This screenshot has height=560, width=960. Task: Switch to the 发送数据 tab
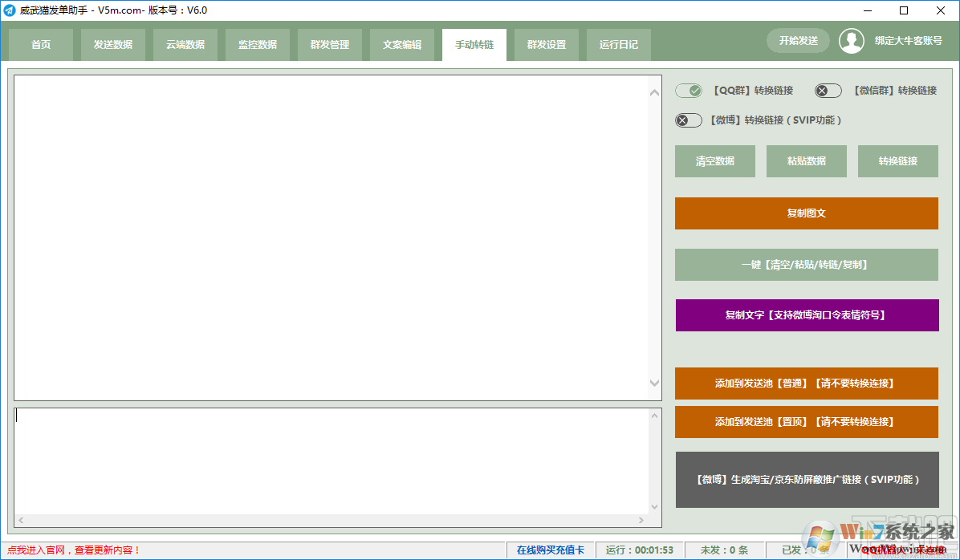(x=113, y=45)
